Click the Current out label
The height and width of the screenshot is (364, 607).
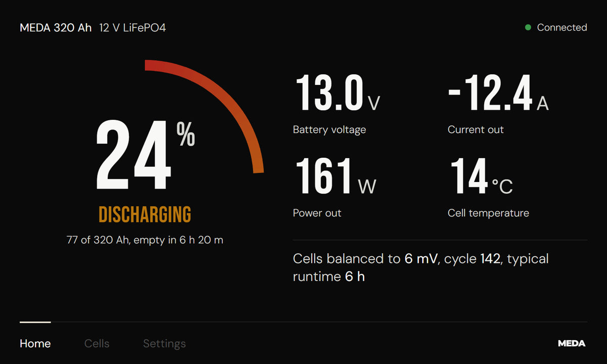[x=475, y=130]
